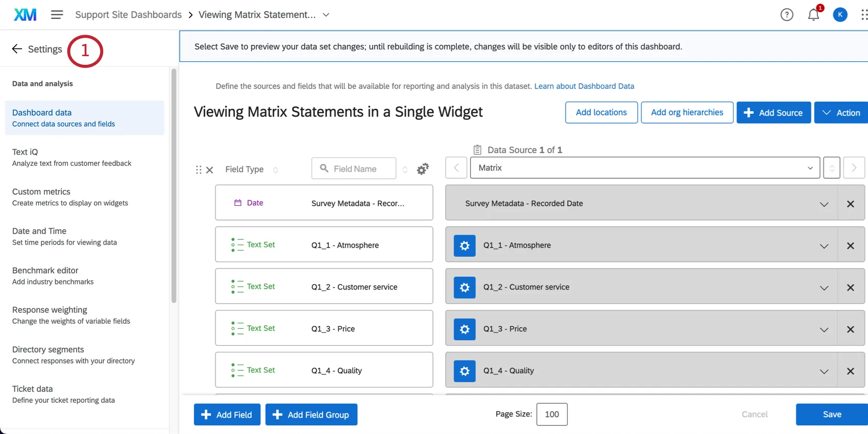Viewport: 868px width, 434px height.
Task: Click the gear icon for Q1_3 - Price
Action: (x=465, y=329)
